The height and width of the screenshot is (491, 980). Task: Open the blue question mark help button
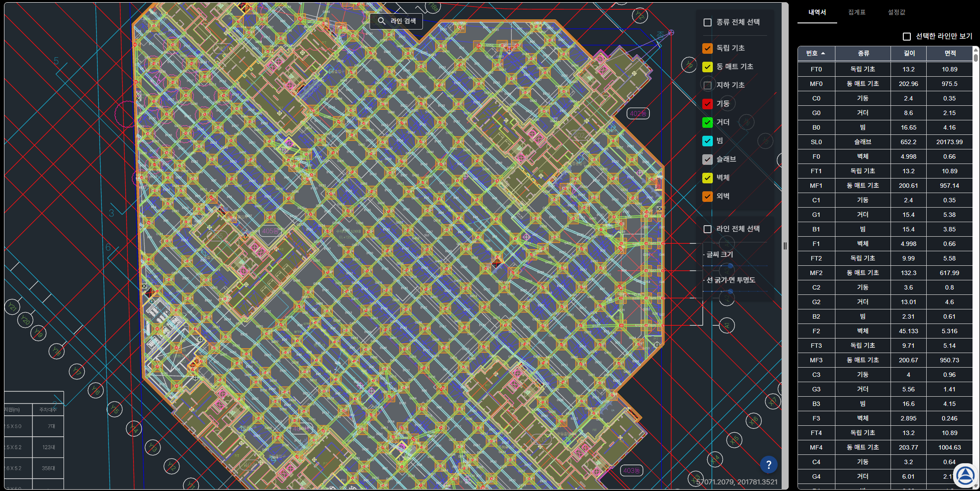768,464
